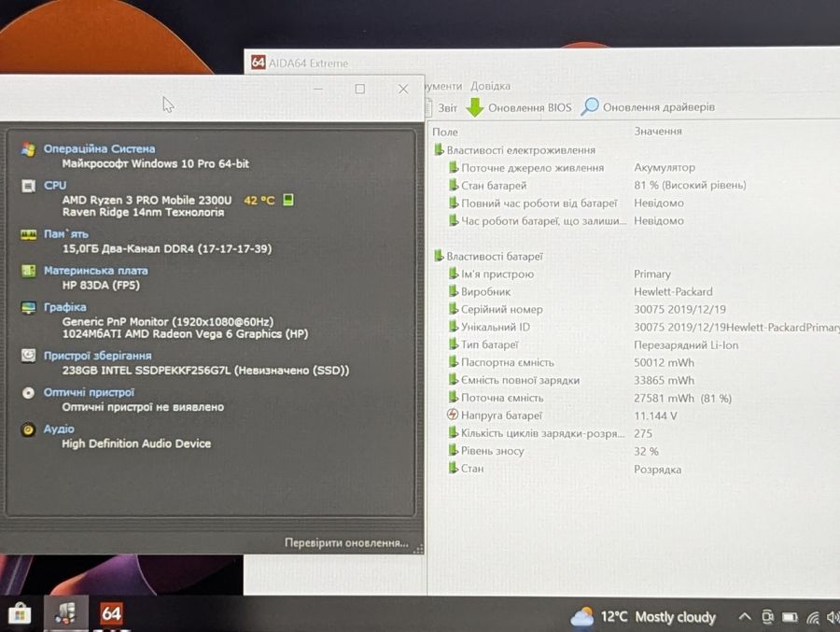Click the hard drive storage icon
Viewport: 840px width, 632px height.
28,356
